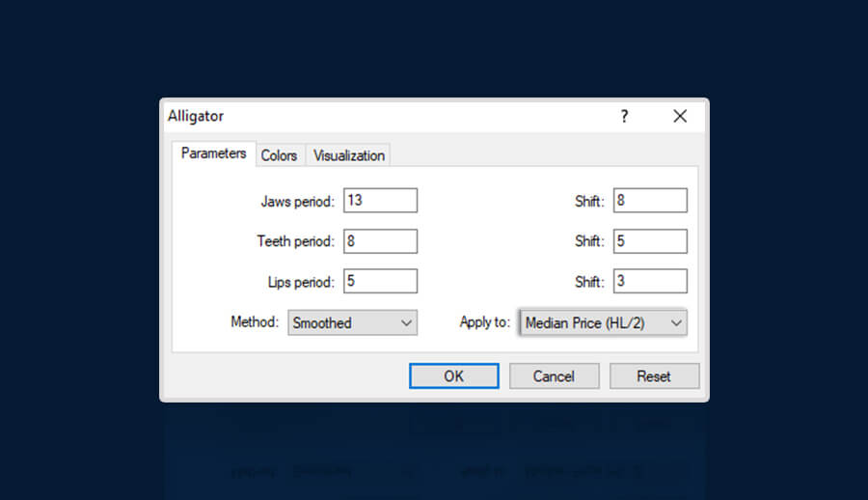Click the Jaws period label text
This screenshot has height=500, width=868.
297,202
